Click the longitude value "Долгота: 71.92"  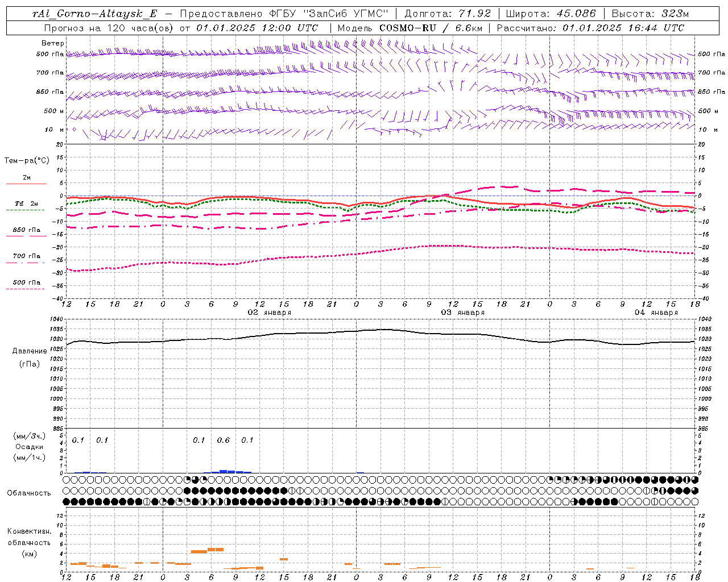tap(448, 14)
